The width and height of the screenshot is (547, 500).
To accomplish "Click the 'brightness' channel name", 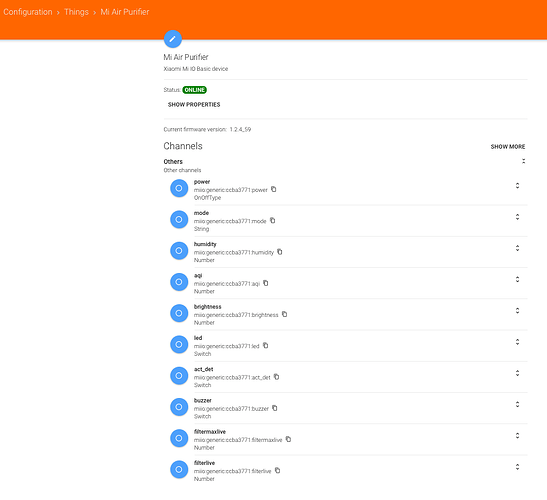I will (208, 307).
